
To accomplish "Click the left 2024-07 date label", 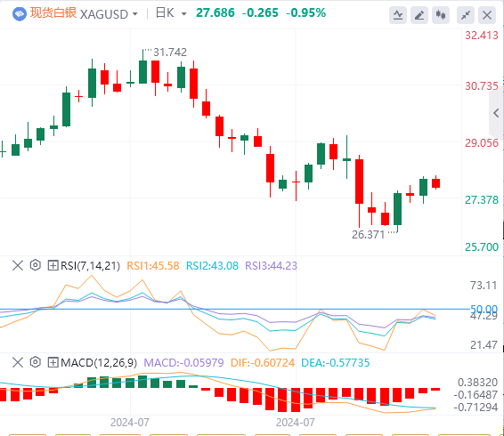I will tap(130, 422).
